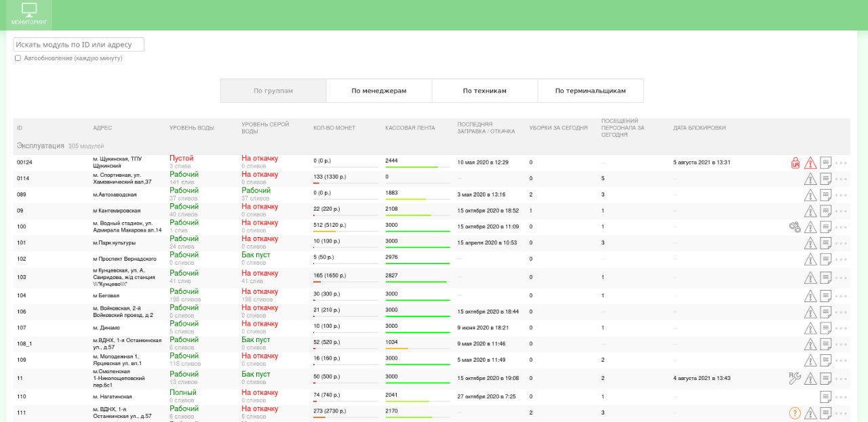Click red warning triangle on row 00124
Viewport: 868px width, 422px height.
(810, 163)
